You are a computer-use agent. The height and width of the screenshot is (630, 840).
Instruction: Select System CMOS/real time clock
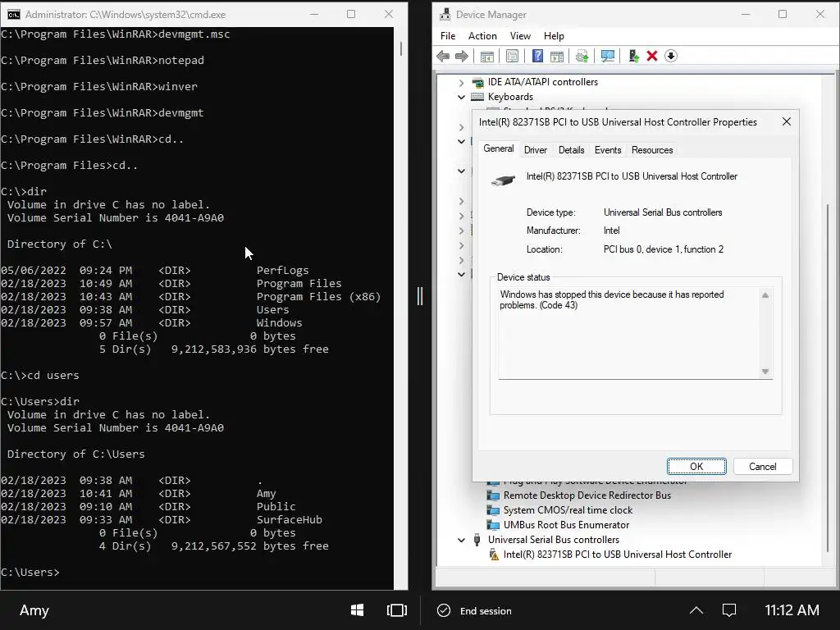tap(568, 510)
